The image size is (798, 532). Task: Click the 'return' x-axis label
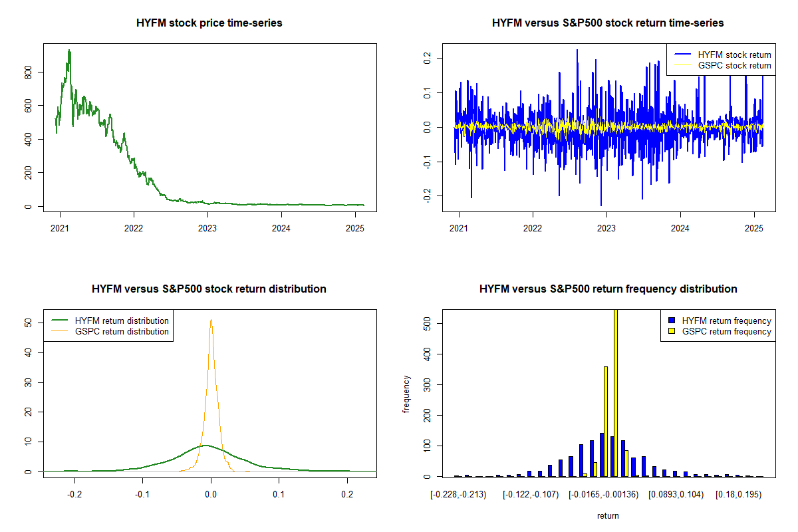tap(608, 515)
